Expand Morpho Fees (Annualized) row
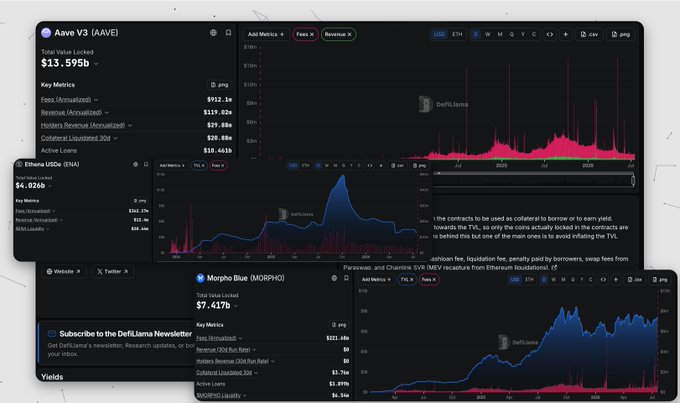The image size is (680, 403). (240, 338)
